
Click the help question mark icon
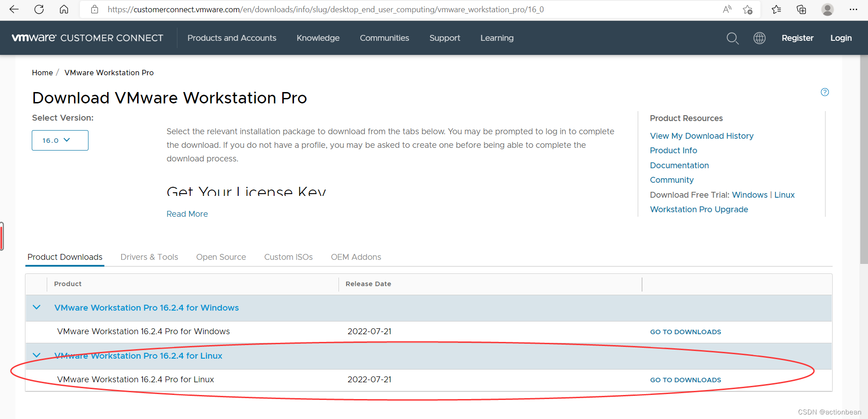click(x=824, y=92)
